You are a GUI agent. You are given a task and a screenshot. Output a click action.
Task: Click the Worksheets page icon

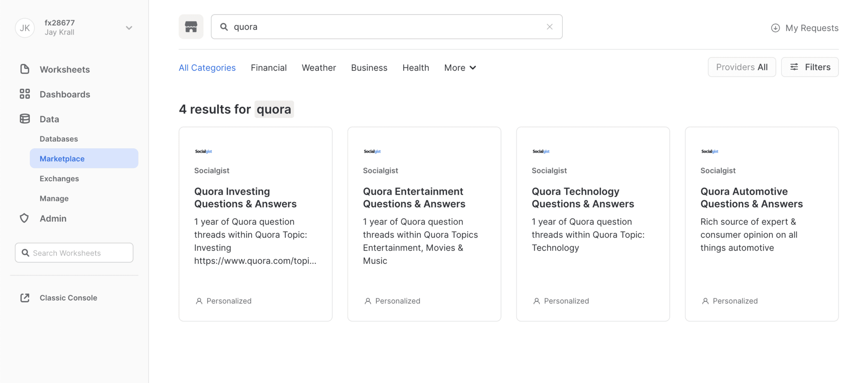tap(25, 69)
